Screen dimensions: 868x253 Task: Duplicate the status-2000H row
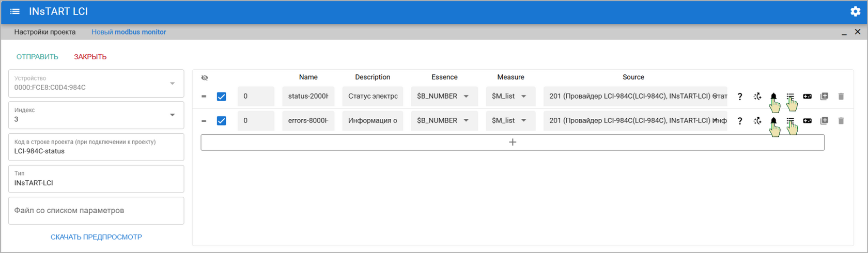824,97
